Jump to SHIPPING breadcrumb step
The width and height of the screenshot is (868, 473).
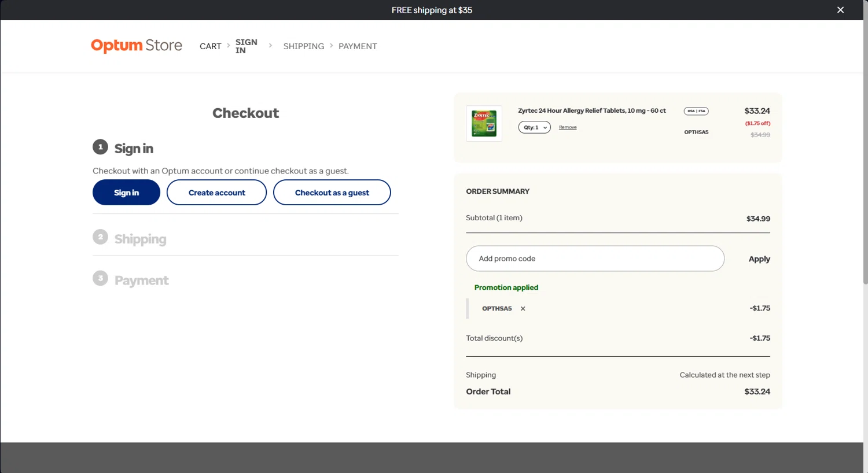point(303,46)
